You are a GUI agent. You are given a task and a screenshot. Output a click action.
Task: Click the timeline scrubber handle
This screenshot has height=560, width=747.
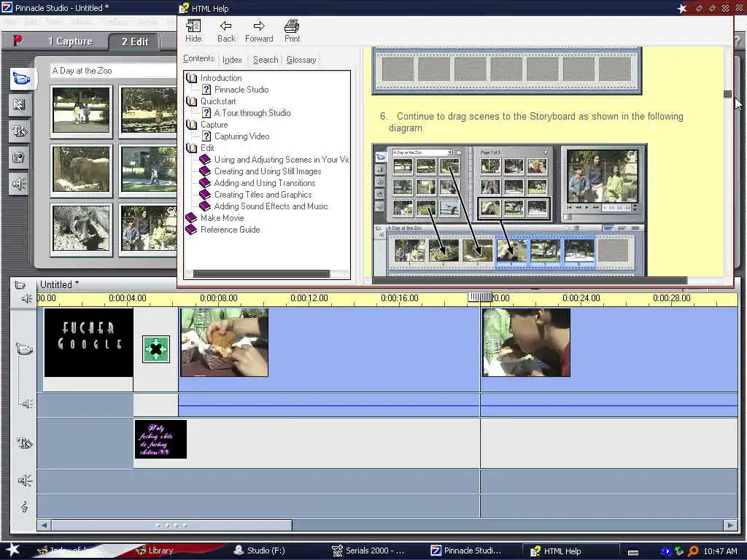pos(480,297)
